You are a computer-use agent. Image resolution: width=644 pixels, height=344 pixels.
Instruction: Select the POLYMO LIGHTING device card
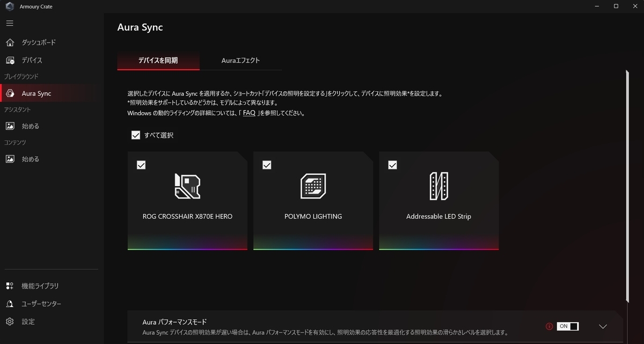[313, 201]
